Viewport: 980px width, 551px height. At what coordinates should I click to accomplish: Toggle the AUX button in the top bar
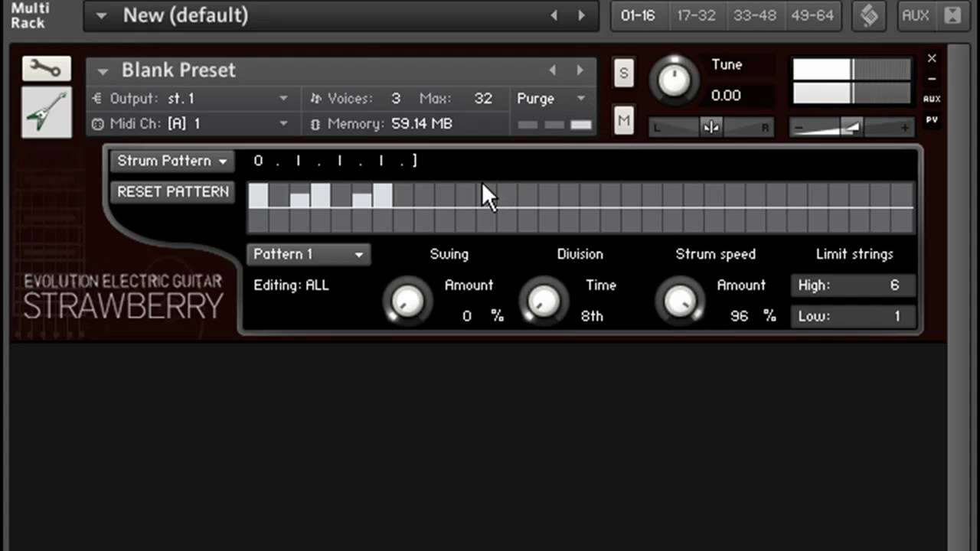click(x=915, y=15)
